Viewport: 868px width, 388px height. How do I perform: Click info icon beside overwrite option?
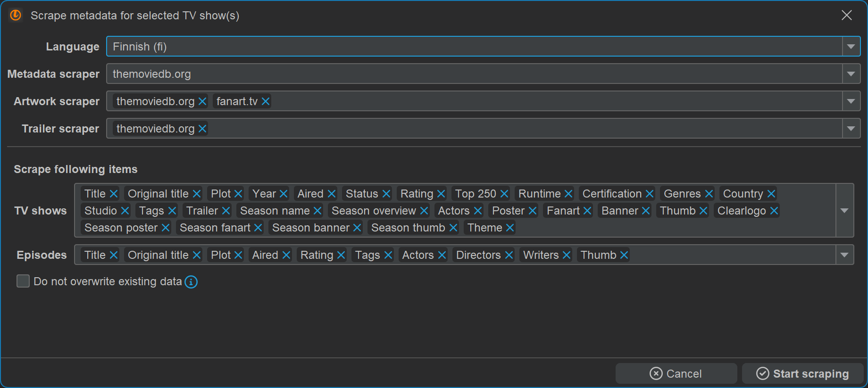click(191, 282)
